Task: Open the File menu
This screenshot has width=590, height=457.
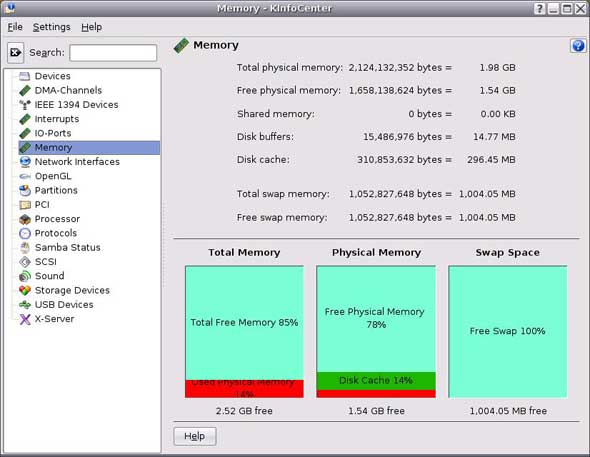Action: [15, 27]
